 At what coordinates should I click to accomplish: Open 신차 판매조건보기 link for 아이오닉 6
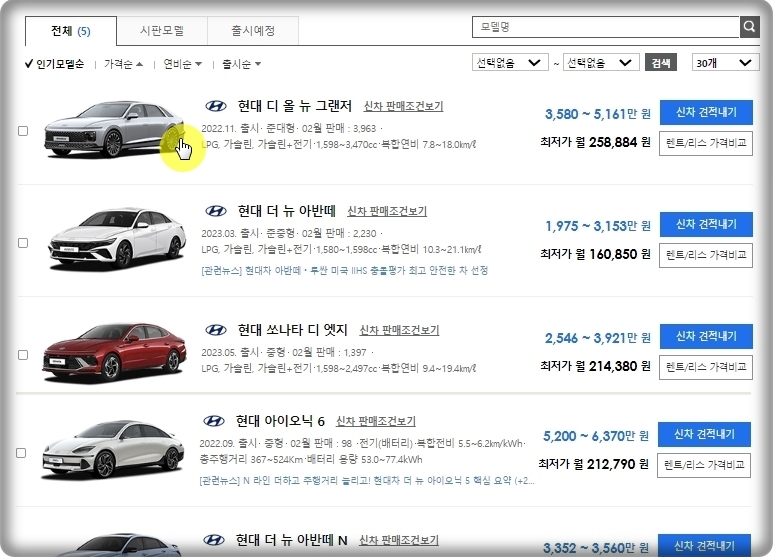pos(376,421)
